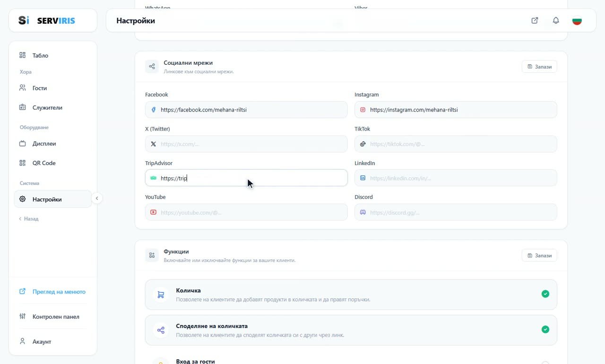Click the Instagram URL input field
Viewport: 605px width, 364px height.
(456, 110)
